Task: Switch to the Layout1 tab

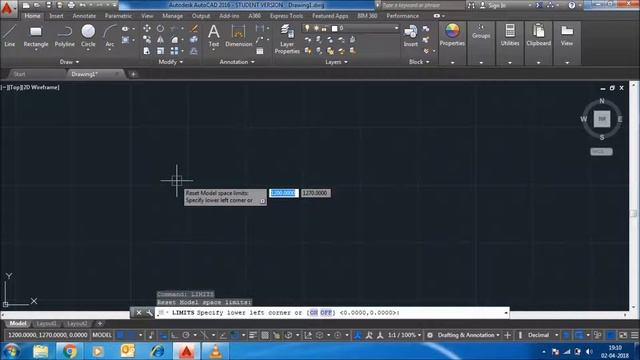Action: coord(47,324)
